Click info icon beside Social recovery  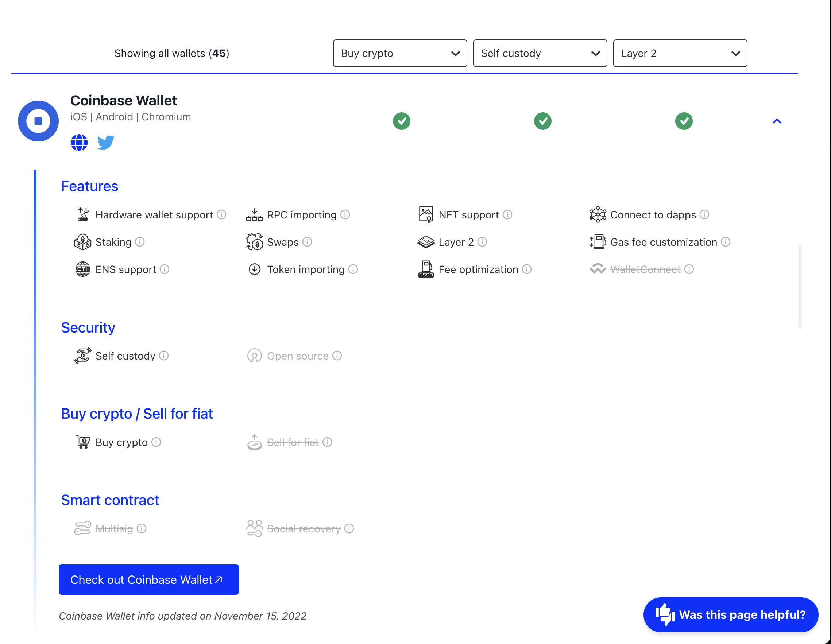click(x=349, y=528)
